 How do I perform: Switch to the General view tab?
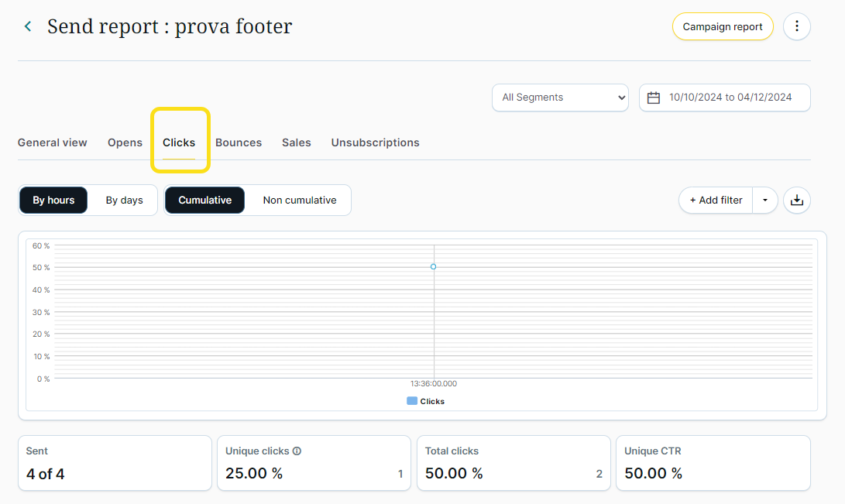tap(53, 142)
